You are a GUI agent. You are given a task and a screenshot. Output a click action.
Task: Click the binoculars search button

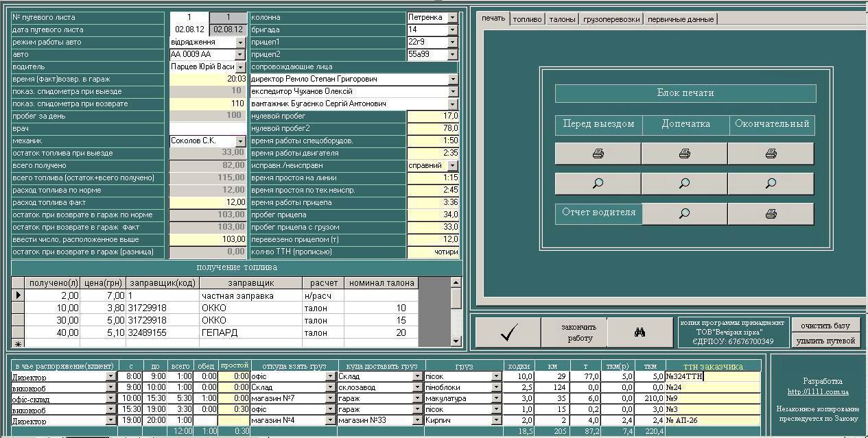click(640, 332)
